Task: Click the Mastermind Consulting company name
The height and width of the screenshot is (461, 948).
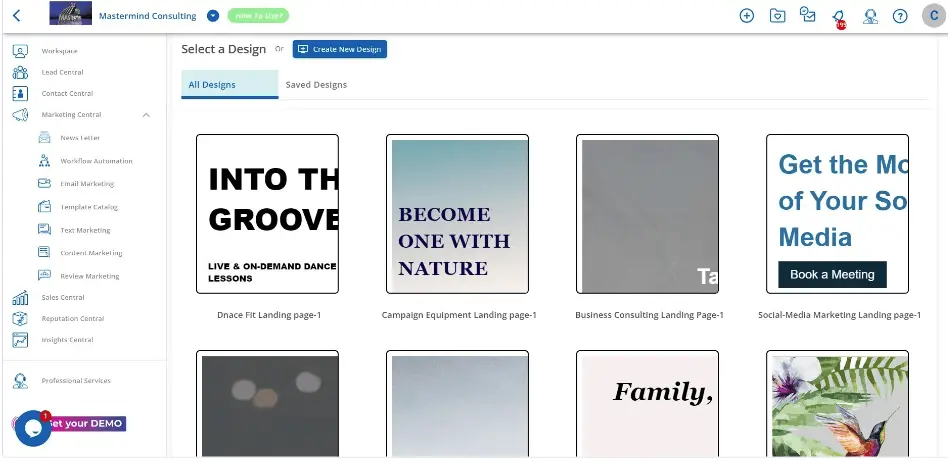Action: 148,16
